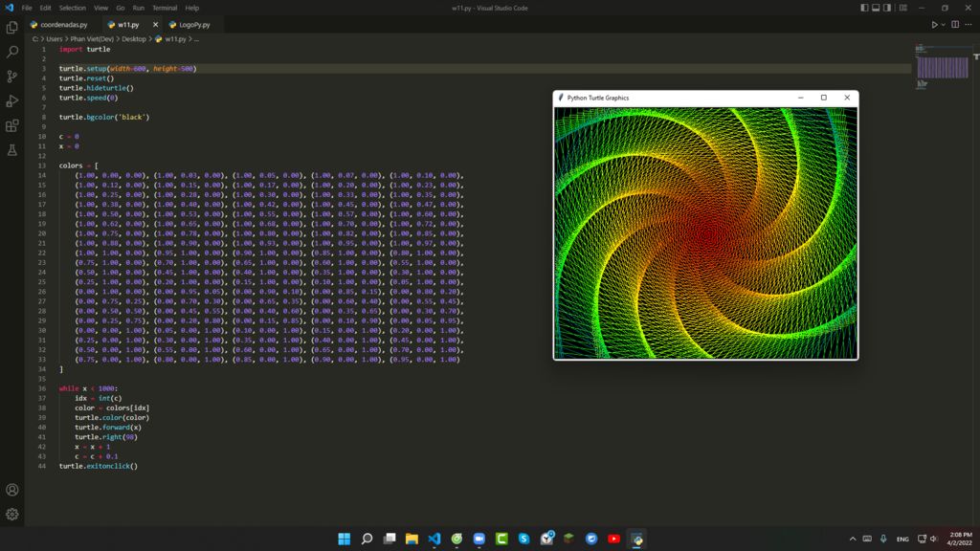Click the Python Turtle Graphics title feather icon
980x551 pixels.
click(x=561, y=98)
